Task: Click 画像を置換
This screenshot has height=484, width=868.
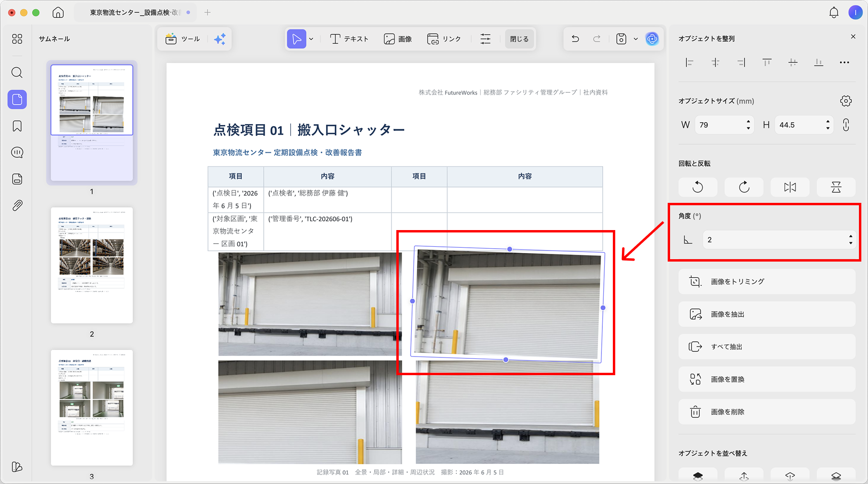Action: coord(767,379)
